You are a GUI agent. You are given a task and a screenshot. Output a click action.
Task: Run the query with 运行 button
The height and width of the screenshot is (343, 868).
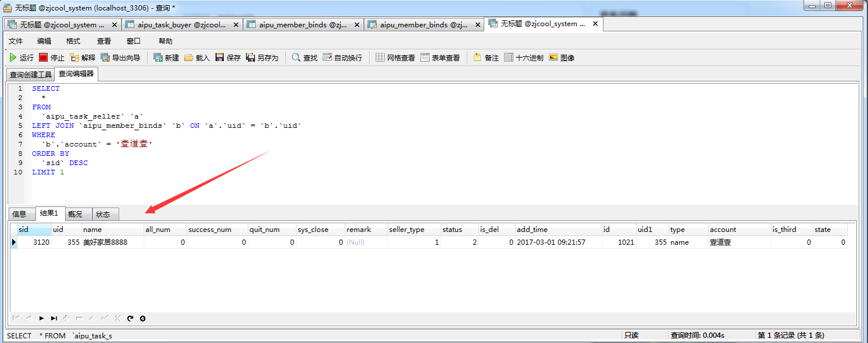point(21,58)
